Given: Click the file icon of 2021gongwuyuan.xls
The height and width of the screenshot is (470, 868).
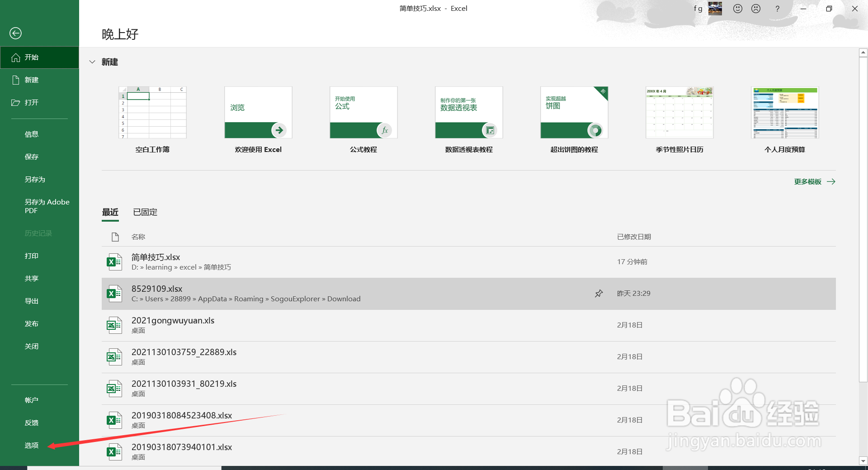Looking at the screenshot, I should [x=114, y=325].
